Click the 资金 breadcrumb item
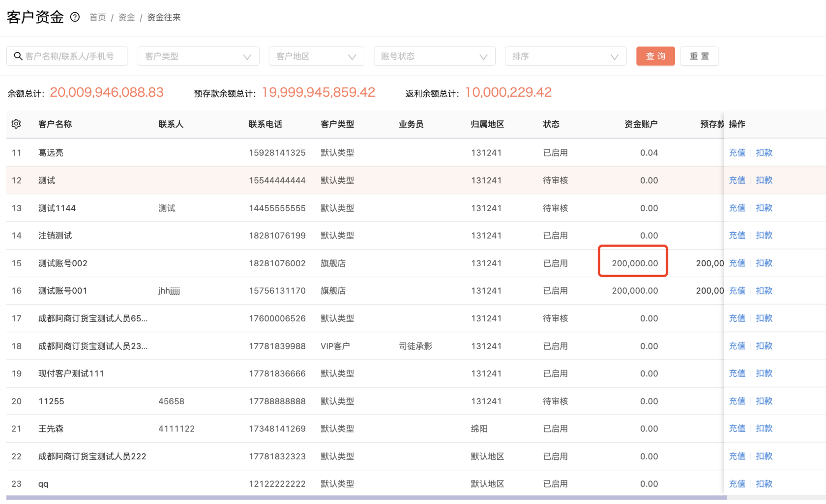 [126, 17]
